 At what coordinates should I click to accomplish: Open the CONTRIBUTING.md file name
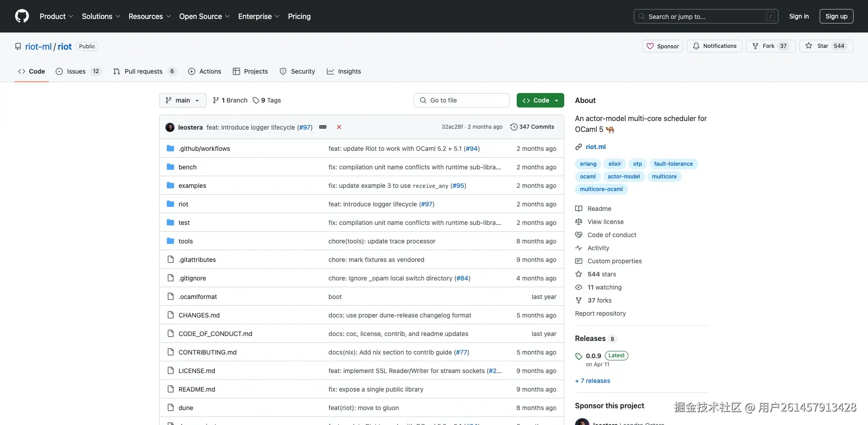208,352
